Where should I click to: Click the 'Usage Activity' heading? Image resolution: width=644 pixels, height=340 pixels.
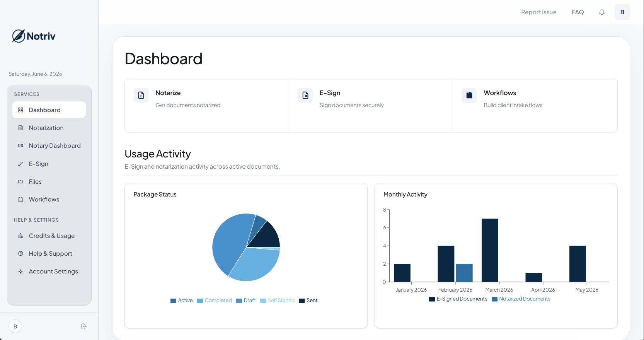click(x=158, y=154)
